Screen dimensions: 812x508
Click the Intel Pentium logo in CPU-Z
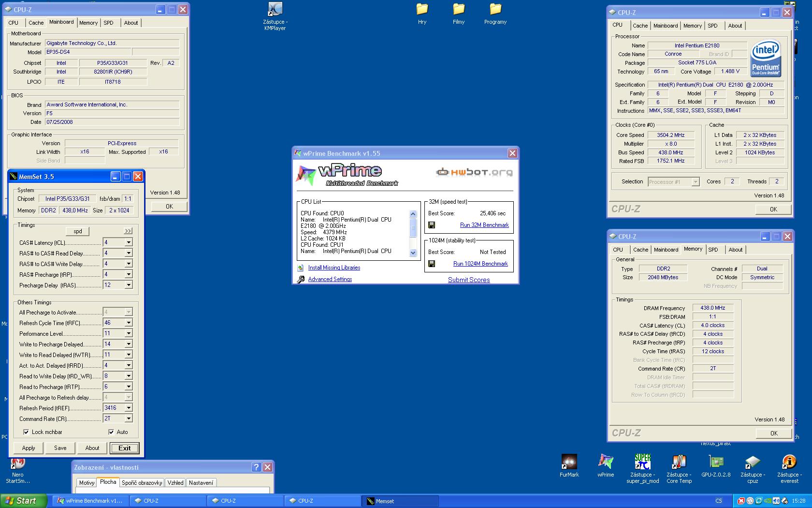coord(766,59)
